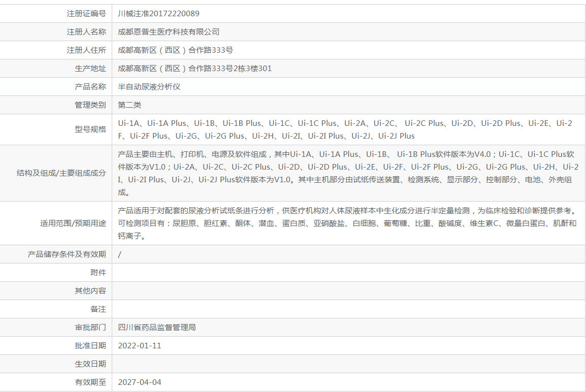
Task: Click the 附件 label
Action: pos(99,272)
